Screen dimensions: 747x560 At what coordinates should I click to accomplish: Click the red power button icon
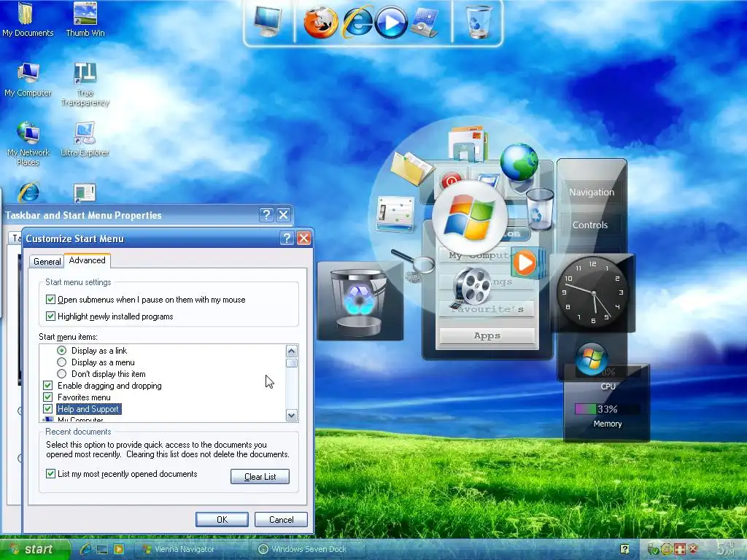451,181
